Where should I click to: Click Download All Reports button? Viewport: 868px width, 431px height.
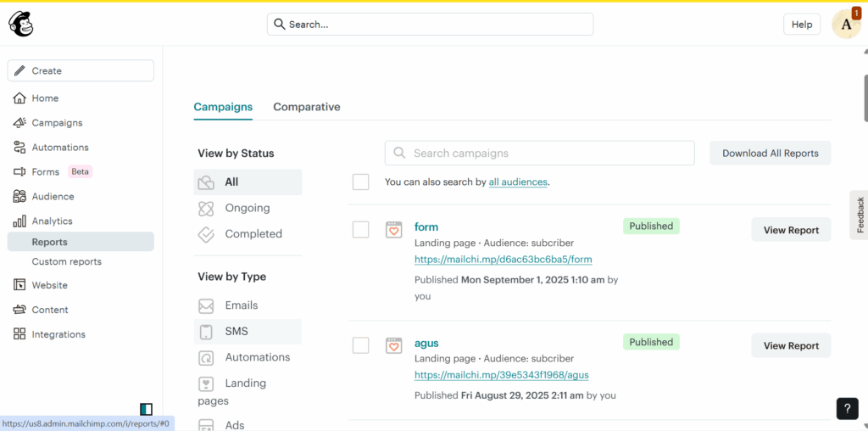770,154
